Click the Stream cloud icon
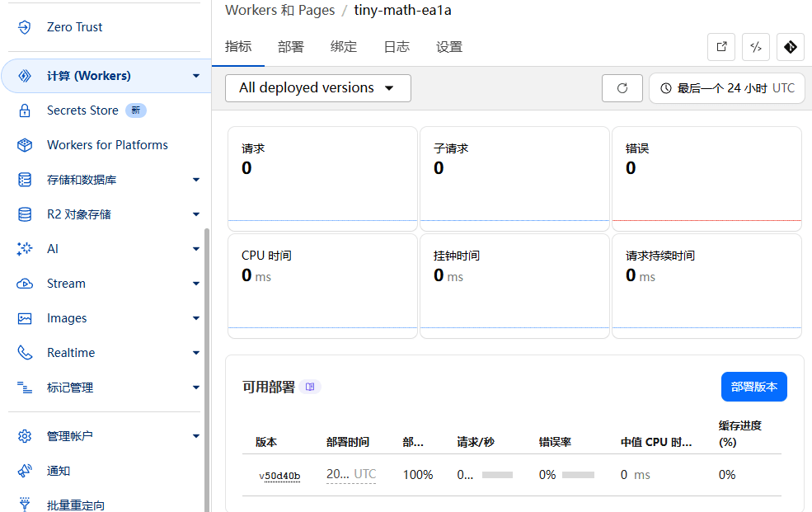 point(25,284)
